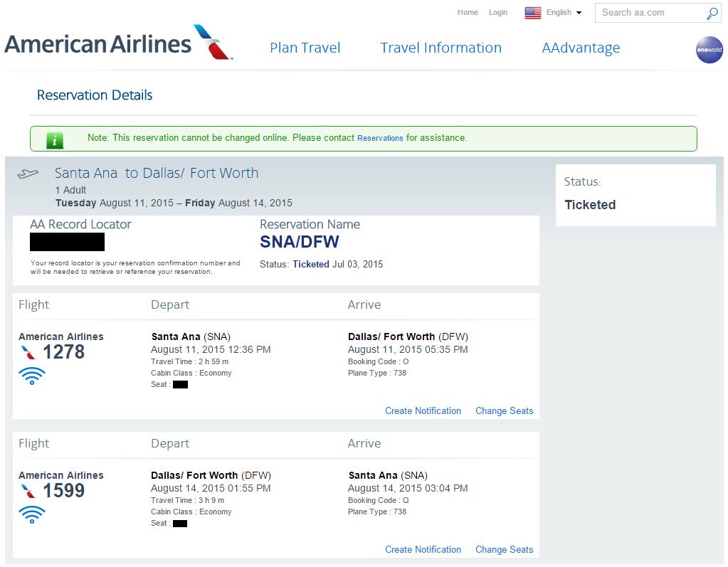Focus the Search aa.com field

[x=652, y=13]
